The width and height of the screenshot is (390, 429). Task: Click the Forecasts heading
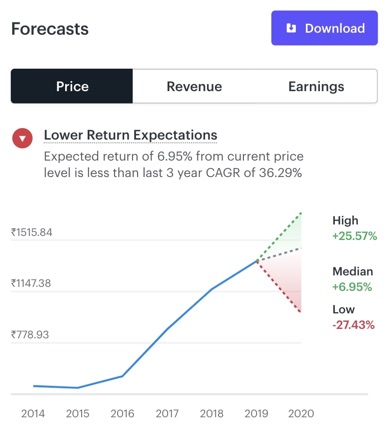pos(50,29)
